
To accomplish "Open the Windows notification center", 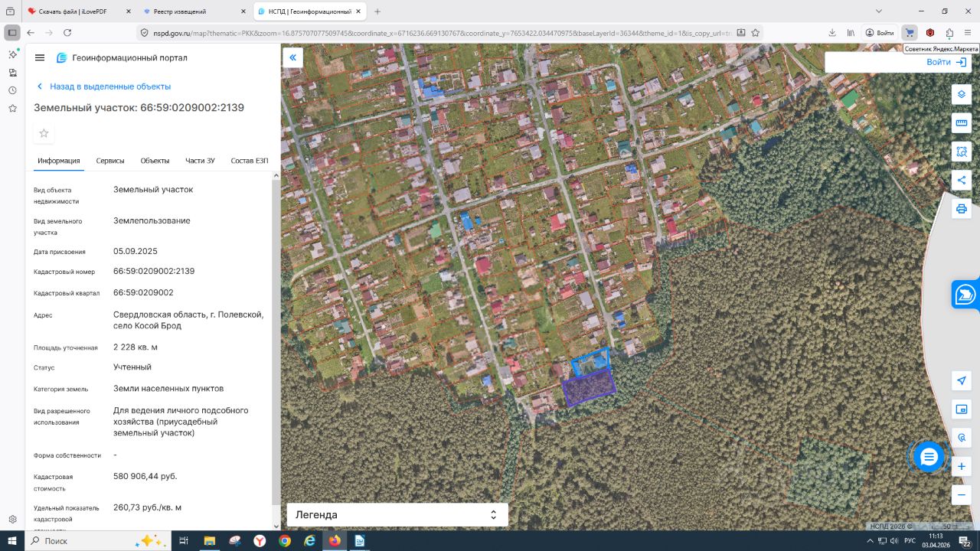I will click(x=965, y=541).
